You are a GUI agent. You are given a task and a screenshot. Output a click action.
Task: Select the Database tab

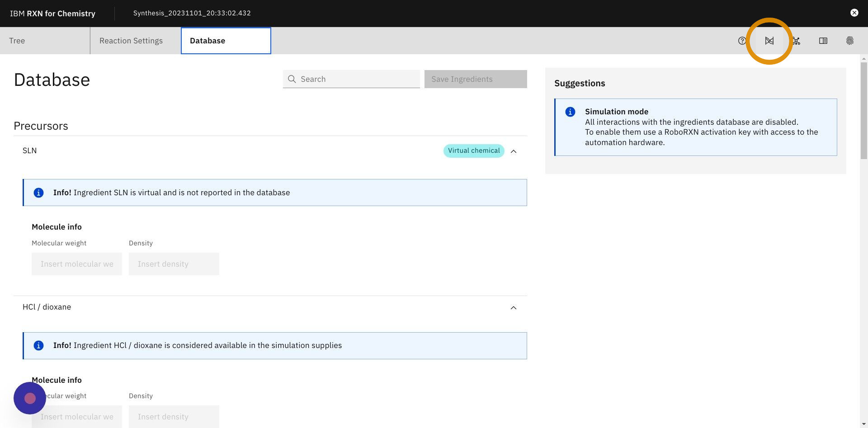(x=226, y=41)
